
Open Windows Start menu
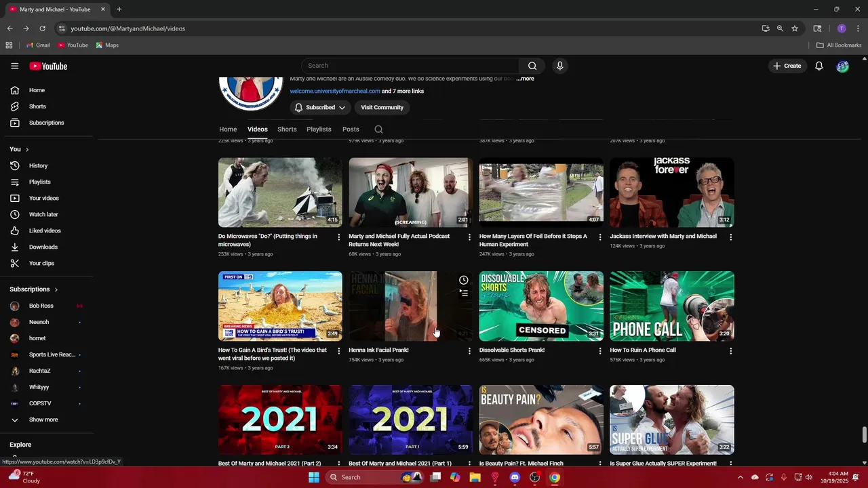314,477
